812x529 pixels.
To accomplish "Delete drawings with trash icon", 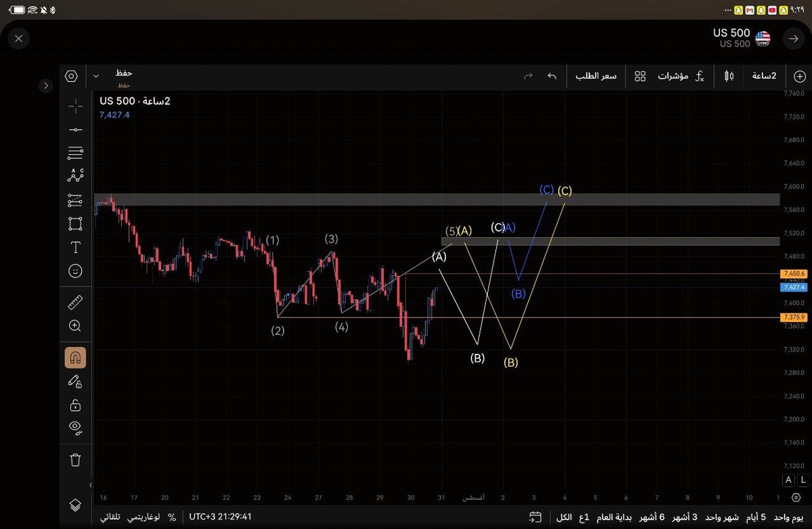I will tap(75, 460).
